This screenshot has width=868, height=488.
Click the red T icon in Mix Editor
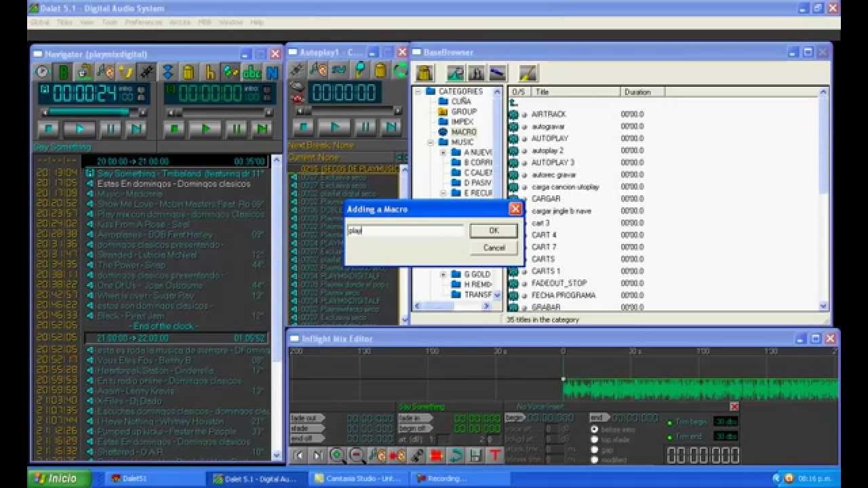tap(495, 455)
